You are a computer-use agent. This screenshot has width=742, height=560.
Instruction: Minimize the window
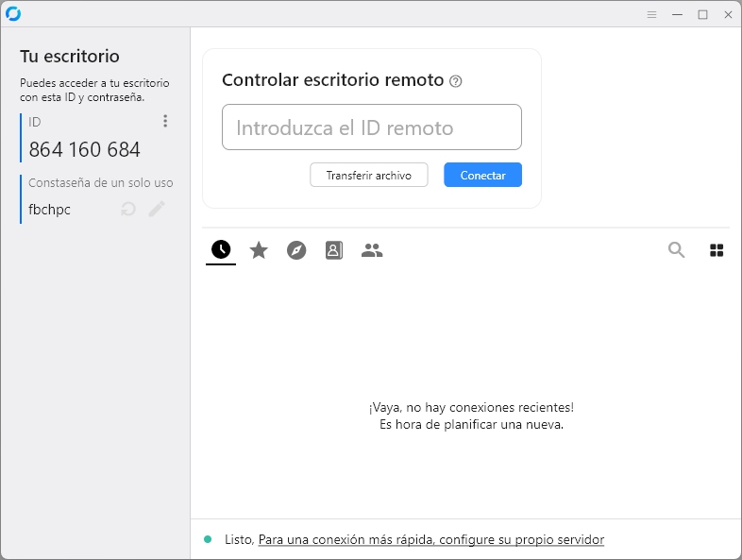(x=677, y=15)
